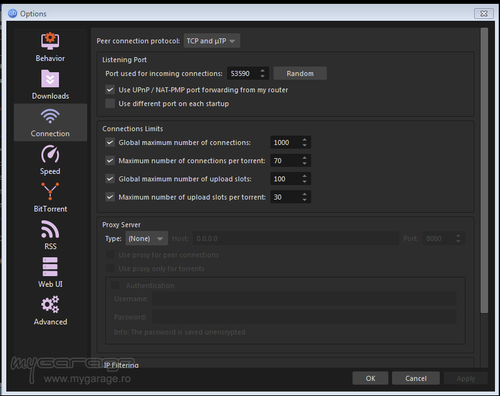Image resolution: width=500 pixels, height=396 pixels.
Task: Click the Random port button
Action: (300, 73)
